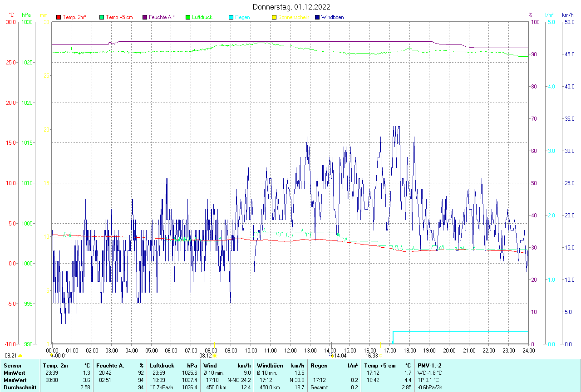Click the minimum humidity value 92
Image resolution: width=581 pixels, height=392 pixels.
tap(141, 372)
